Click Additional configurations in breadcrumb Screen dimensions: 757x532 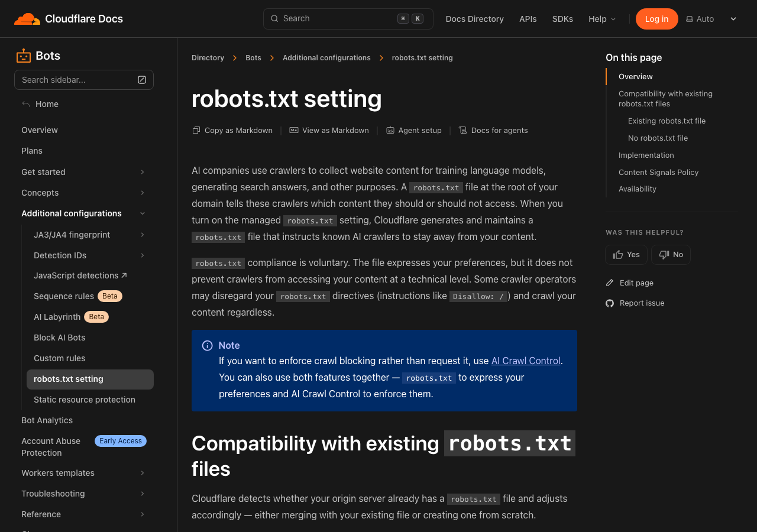coord(326,58)
